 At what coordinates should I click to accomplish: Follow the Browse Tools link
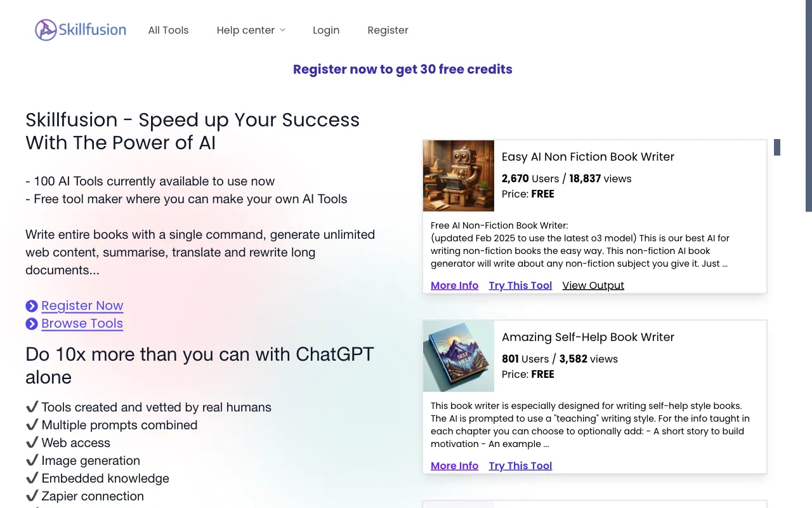(82, 323)
